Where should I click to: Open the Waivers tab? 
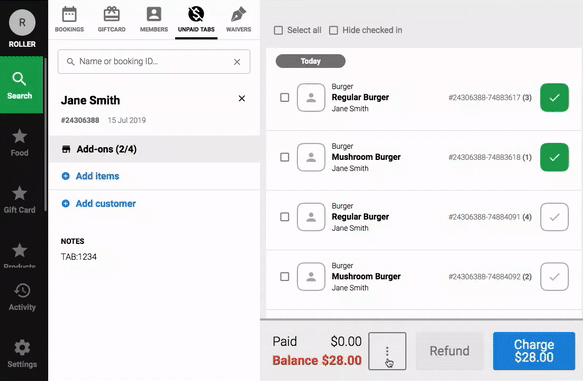click(238, 19)
